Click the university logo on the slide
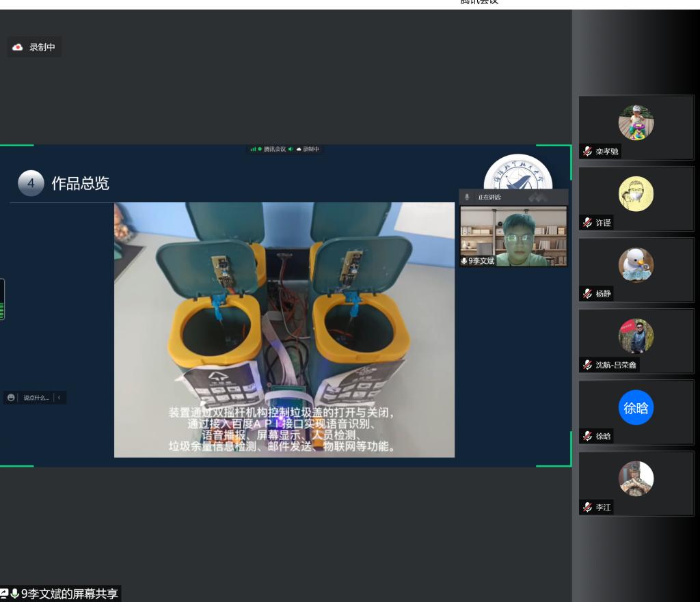Image resolution: width=700 pixels, height=602 pixels. pyautogui.click(x=518, y=173)
